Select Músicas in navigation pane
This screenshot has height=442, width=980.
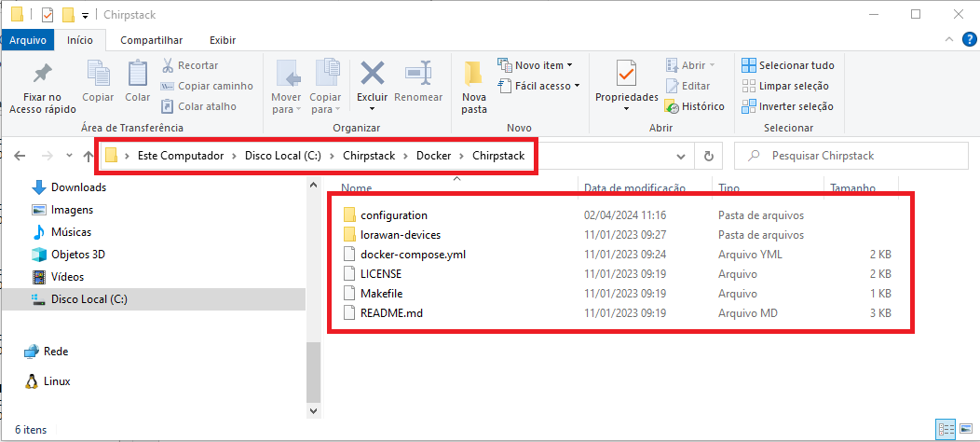[x=61, y=232]
